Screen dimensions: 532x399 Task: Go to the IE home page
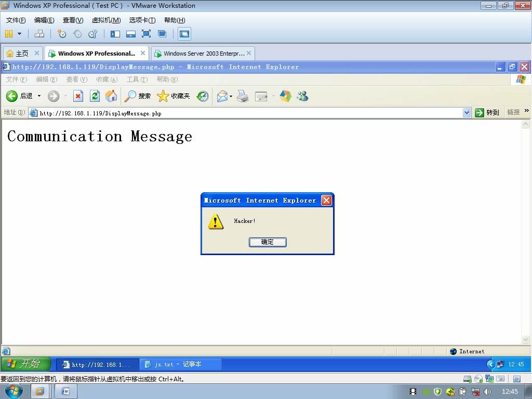click(111, 96)
